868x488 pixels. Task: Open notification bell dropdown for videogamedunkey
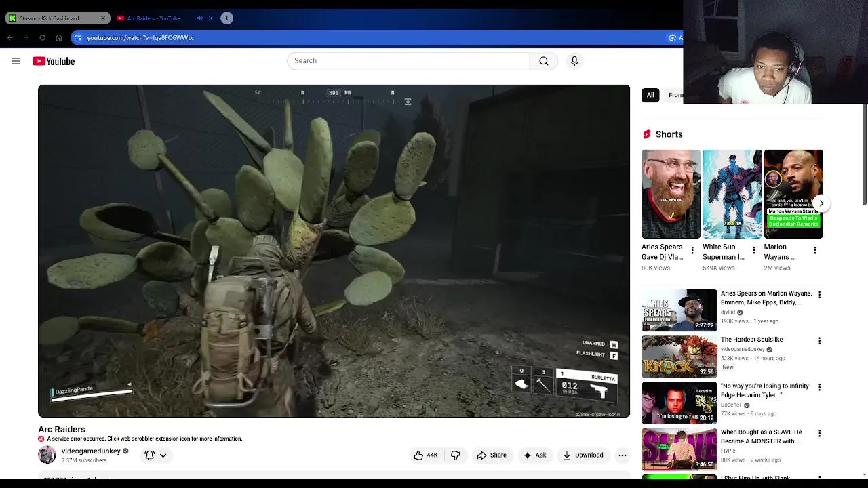click(x=156, y=455)
